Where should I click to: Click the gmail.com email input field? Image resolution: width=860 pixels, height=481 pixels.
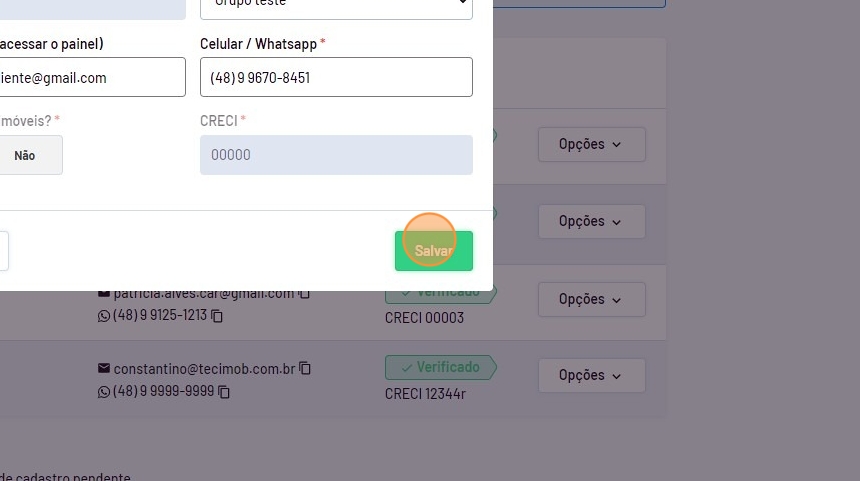pos(92,77)
